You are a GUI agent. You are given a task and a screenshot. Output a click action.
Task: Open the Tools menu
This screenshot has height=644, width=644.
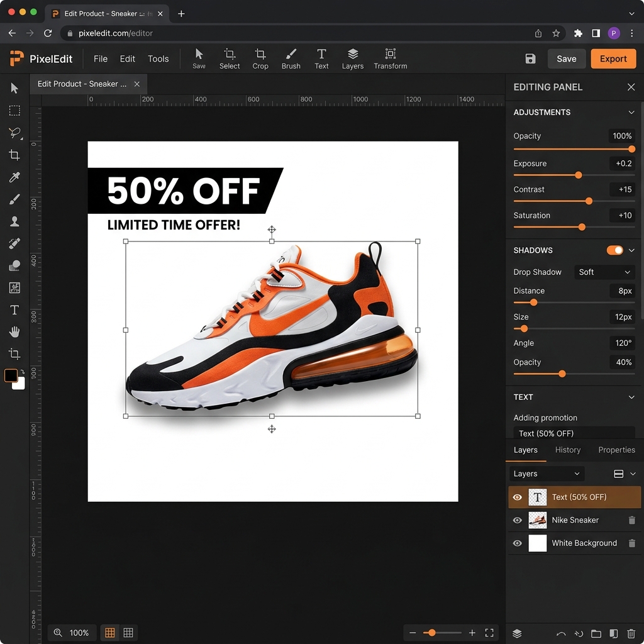158,58
